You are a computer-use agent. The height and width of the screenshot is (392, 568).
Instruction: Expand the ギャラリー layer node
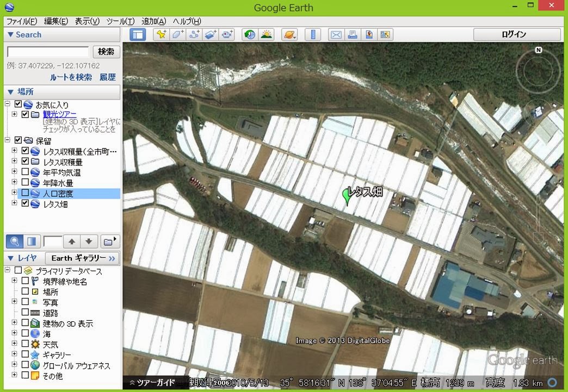[14, 354]
